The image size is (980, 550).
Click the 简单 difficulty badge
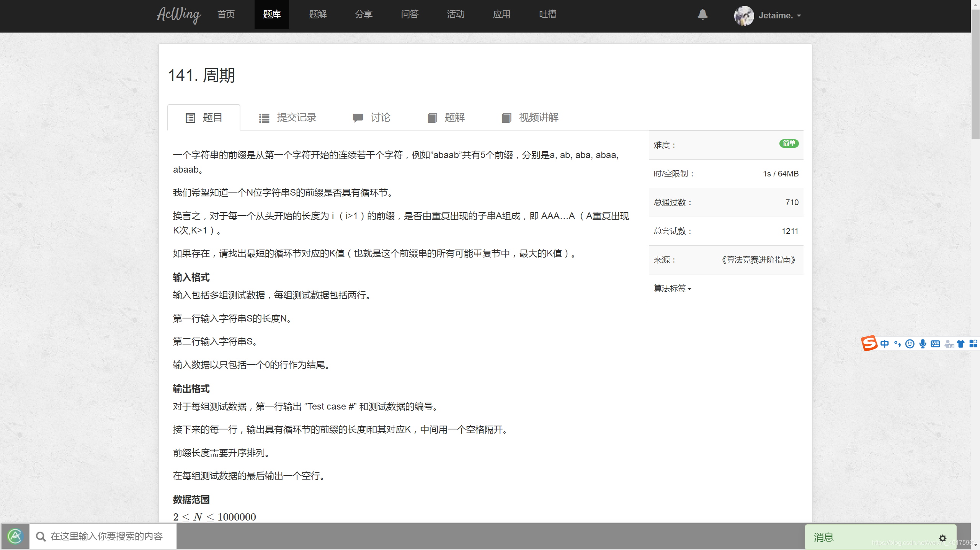point(789,144)
